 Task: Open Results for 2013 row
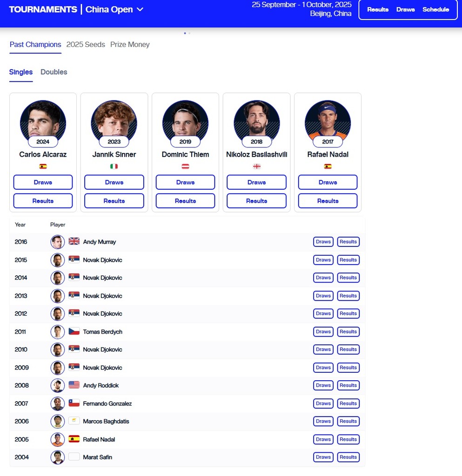(348, 296)
